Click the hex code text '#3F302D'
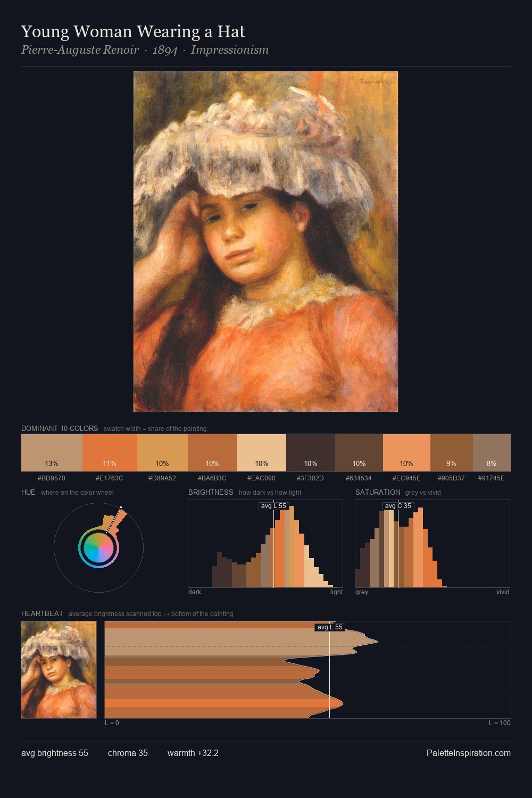 pyautogui.click(x=311, y=478)
